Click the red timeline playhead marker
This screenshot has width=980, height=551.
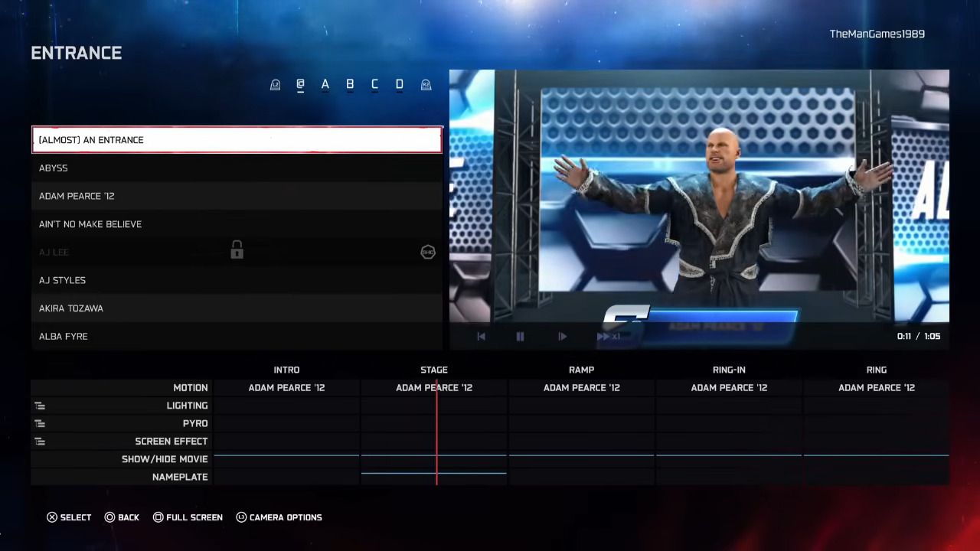tap(436, 432)
